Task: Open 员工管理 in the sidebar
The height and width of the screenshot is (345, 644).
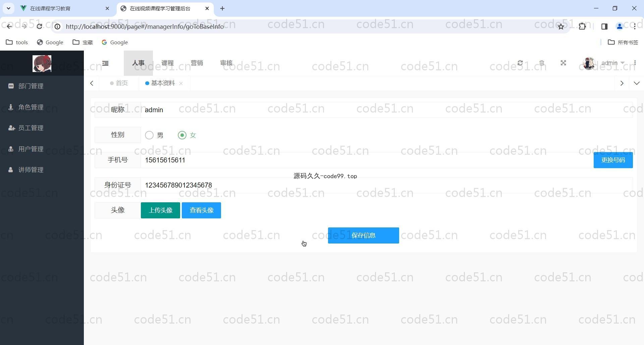Action: pyautogui.click(x=31, y=128)
